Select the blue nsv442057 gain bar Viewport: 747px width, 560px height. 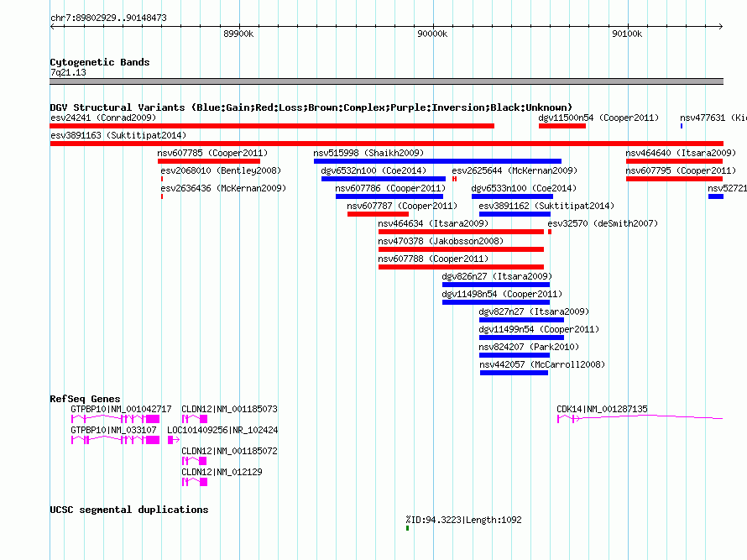(x=514, y=373)
